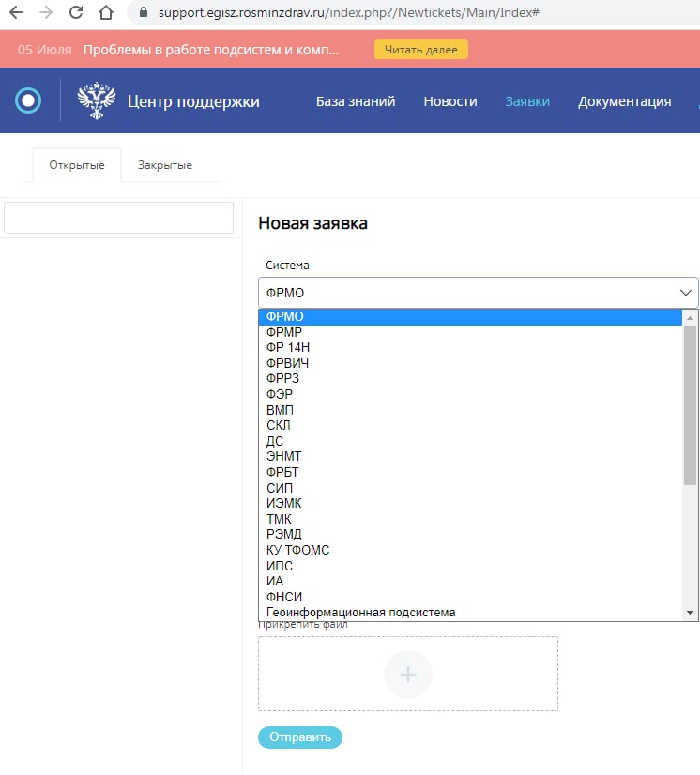Go back in browser history
This screenshot has height=775, width=700.
pyautogui.click(x=16, y=12)
